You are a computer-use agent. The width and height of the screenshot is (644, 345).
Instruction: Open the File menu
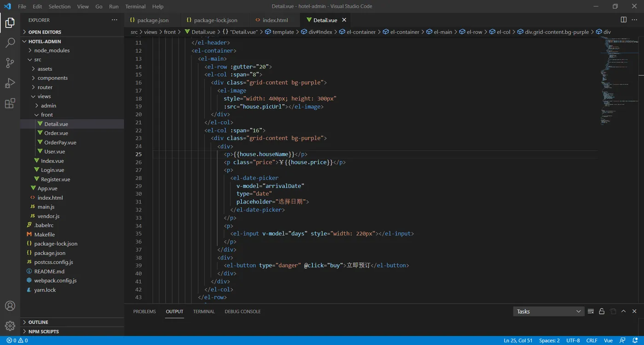click(22, 6)
